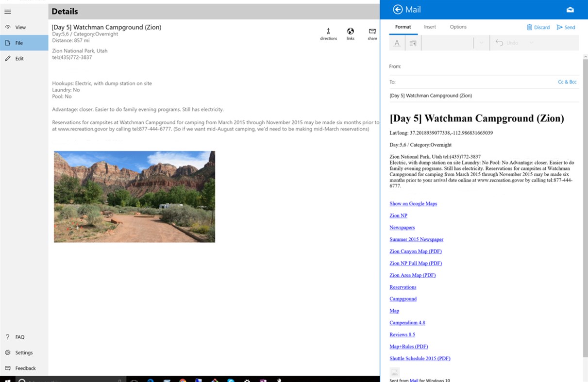Click the email subject line
Screen dimensions: 588x382
(484, 96)
